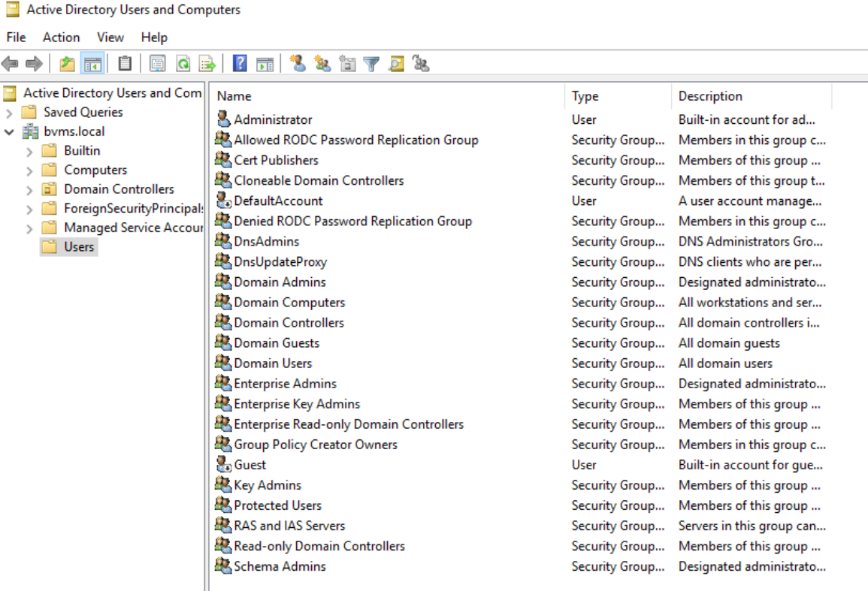
Task: Expand the Builtin container arrow
Action: pos(29,152)
